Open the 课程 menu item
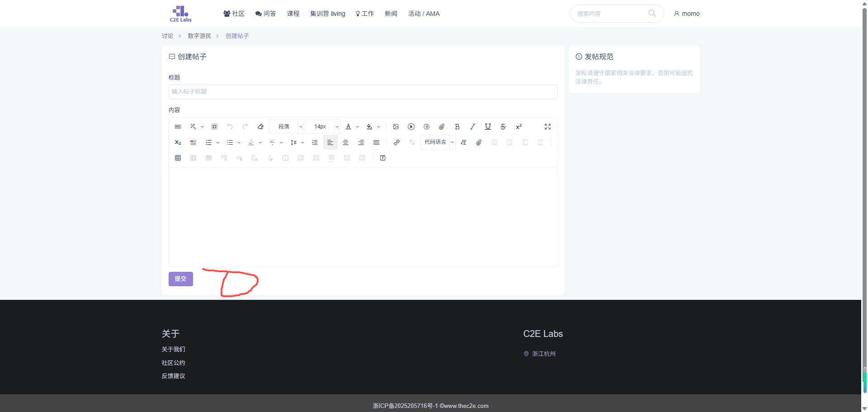This screenshot has width=868, height=412. 293,14
